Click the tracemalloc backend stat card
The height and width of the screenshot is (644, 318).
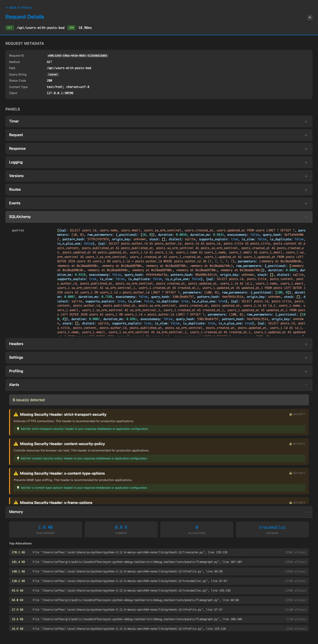[x=272, y=529]
